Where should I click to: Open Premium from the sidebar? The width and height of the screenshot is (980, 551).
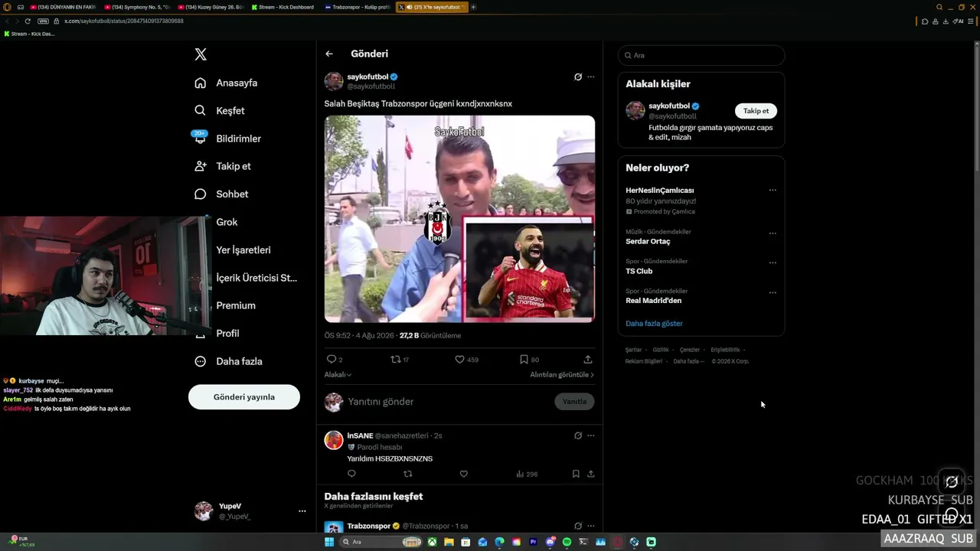coord(235,305)
